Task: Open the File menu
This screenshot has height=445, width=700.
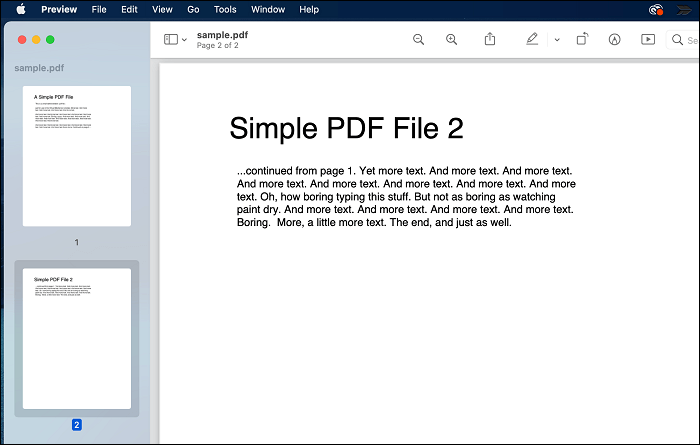Action: click(99, 9)
